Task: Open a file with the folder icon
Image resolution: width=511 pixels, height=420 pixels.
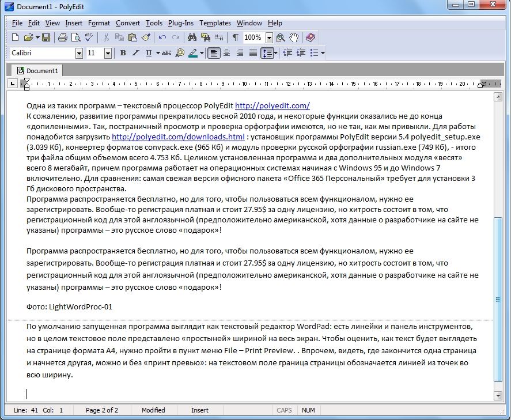Action: 28,37
